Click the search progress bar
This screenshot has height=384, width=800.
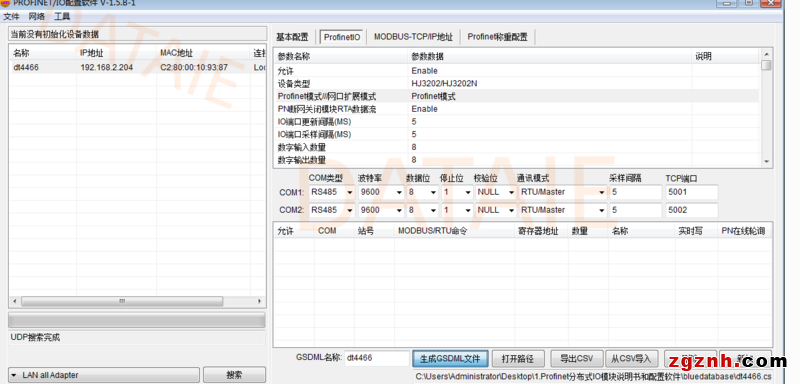(x=137, y=320)
